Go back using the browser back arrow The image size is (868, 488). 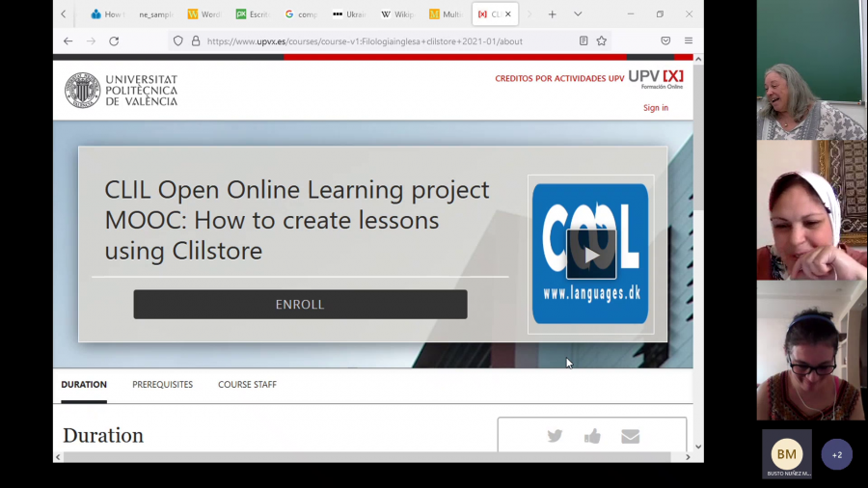[68, 41]
